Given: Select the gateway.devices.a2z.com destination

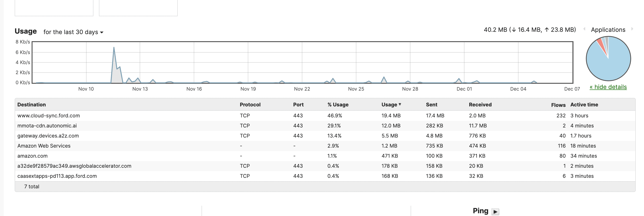Looking at the screenshot, I should 48,136.
